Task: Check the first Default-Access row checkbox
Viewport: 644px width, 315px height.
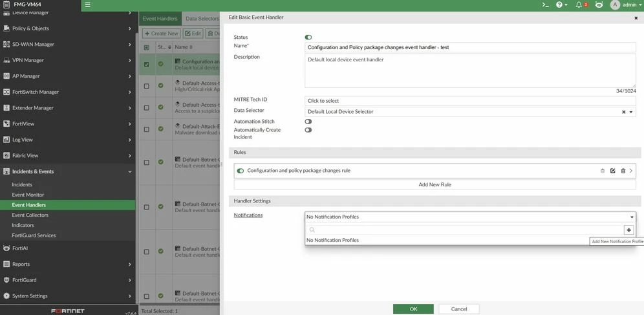Action: tap(147, 86)
